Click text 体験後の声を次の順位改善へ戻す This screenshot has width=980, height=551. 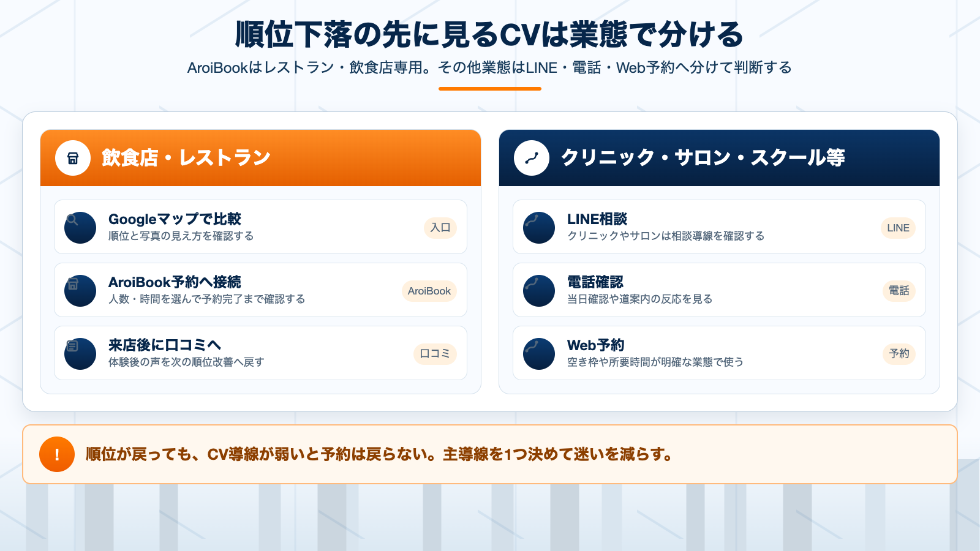click(x=186, y=362)
